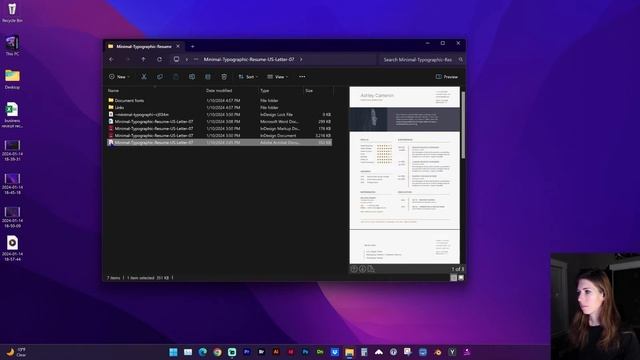Open the Sort dropdown menu
This screenshot has height=360, width=640.
(248, 77)
